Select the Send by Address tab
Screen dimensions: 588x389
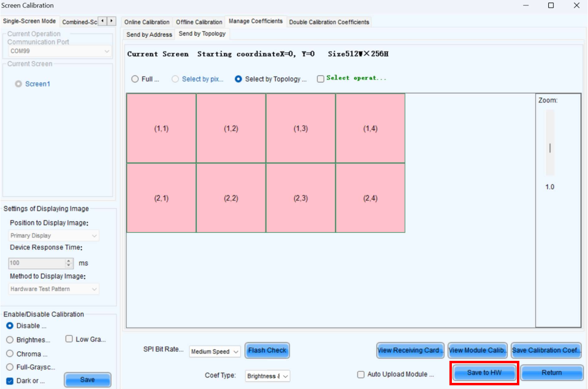[x=149, y=35]
